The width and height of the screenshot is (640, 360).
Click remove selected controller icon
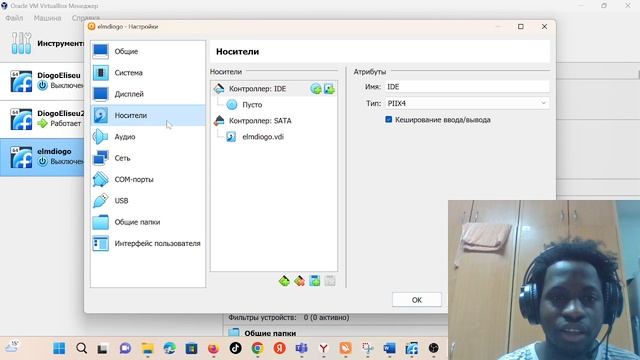click(x=299, y=281)
